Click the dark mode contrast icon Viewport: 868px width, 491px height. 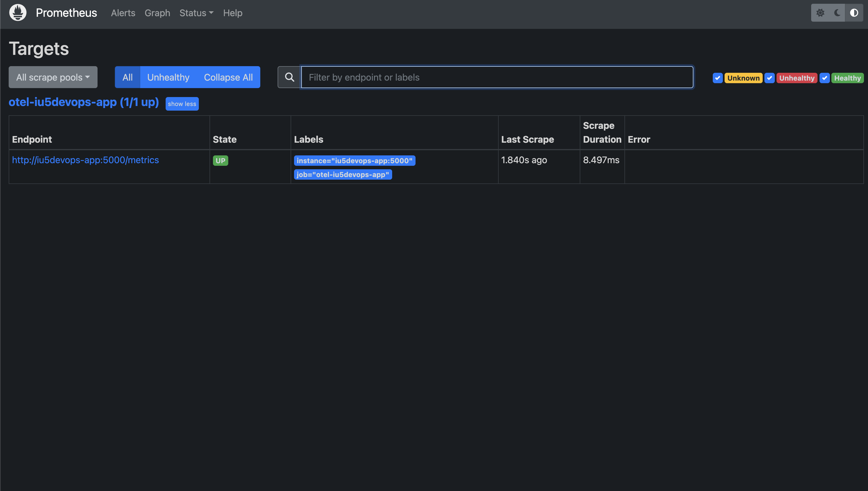coord(854,12)
